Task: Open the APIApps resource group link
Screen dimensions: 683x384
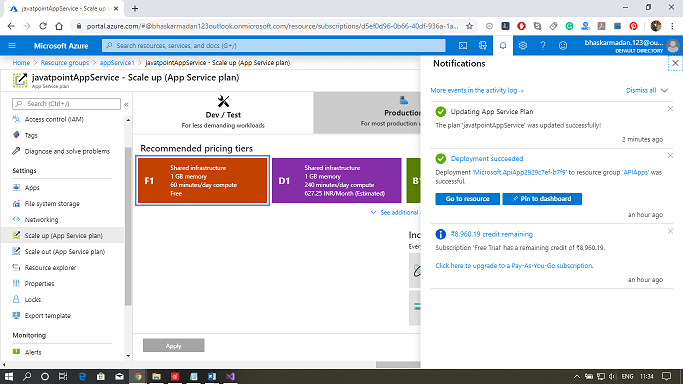Action: click(635, 172)
